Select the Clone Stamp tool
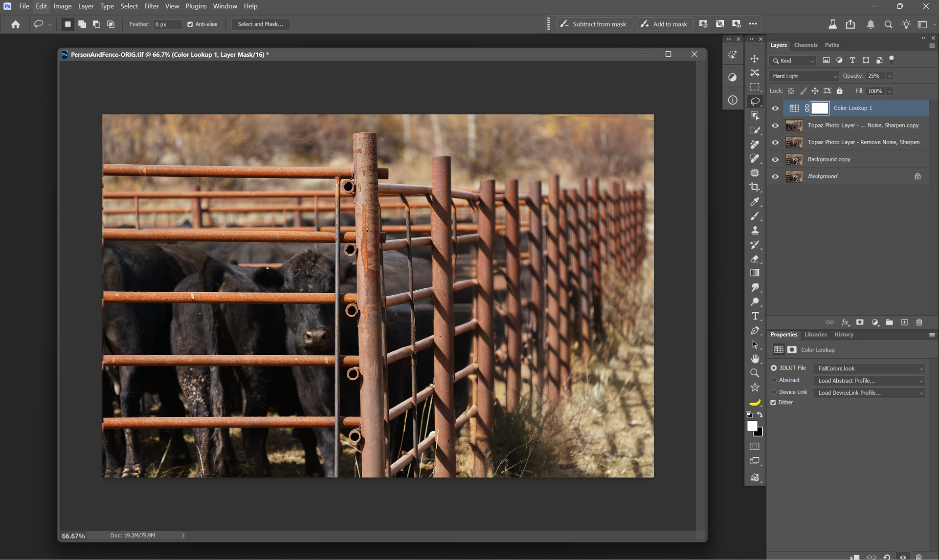The height and width of the screenshot is (560, 939). coord(755,230)
